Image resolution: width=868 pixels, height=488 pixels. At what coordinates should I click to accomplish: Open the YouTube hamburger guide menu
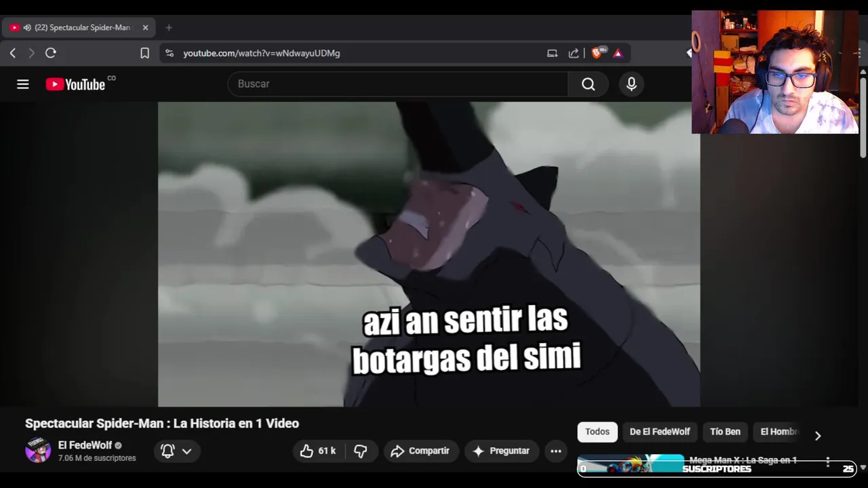pyautogui.click(x=23, y=84)
